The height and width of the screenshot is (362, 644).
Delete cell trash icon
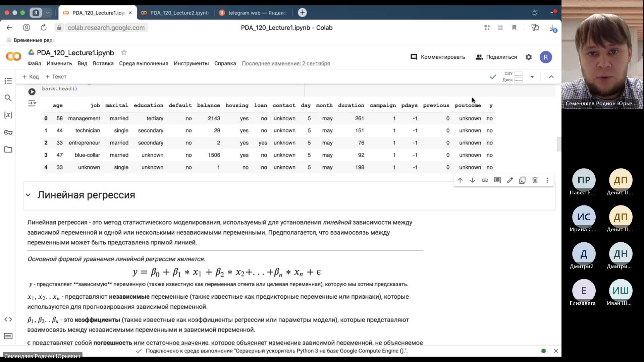[x=535, y=180]
